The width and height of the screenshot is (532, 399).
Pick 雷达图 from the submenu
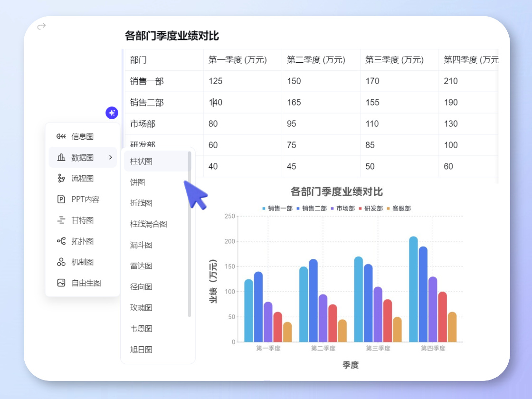[142, 266]
